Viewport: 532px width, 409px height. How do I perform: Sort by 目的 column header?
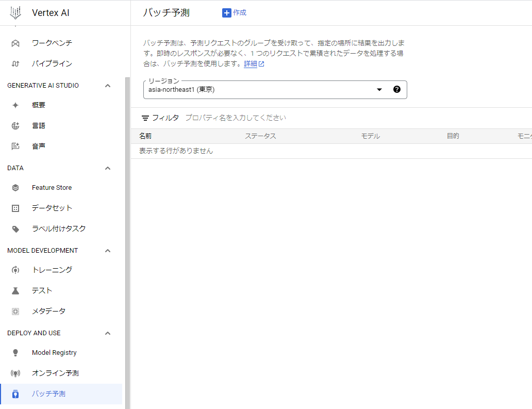tap(453, 136)
